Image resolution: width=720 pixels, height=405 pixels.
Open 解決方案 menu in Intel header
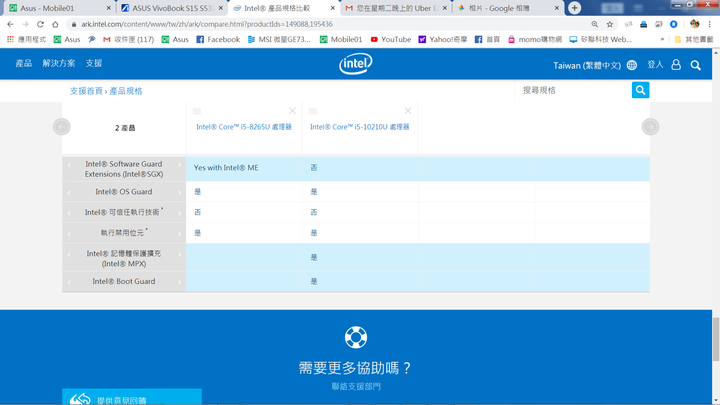(x=59, y=63)
